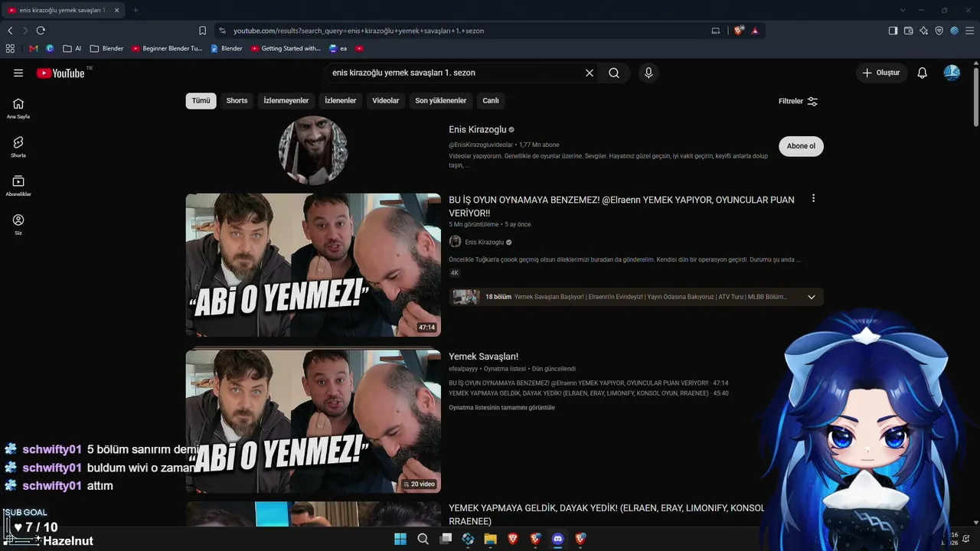Open the YEMEK YAPMAYA GELDİK, DAYAK YEDİK! video title
The height and width of the screenshot is (551, 980).
[x=607, y=514]
